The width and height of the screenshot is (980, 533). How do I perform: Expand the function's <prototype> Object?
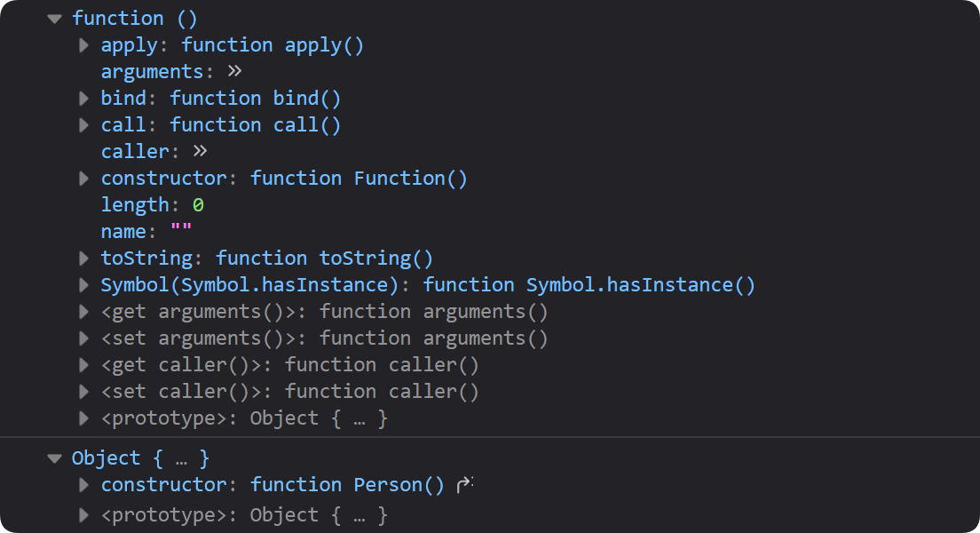83,418
